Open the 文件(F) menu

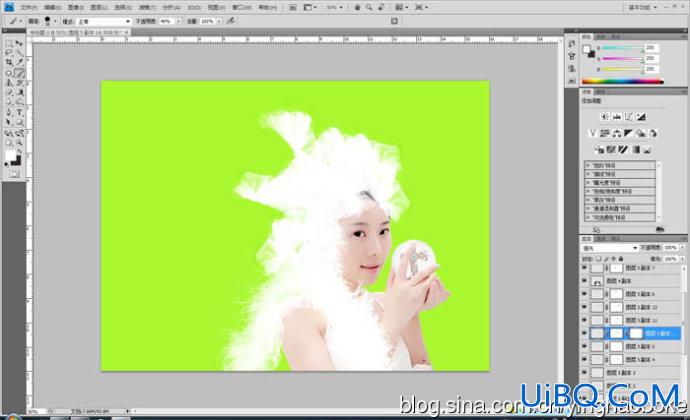[29, 7]
